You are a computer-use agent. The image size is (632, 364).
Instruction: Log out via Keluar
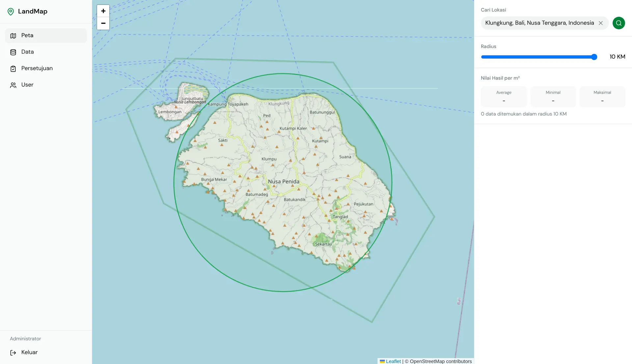point(46,352)
